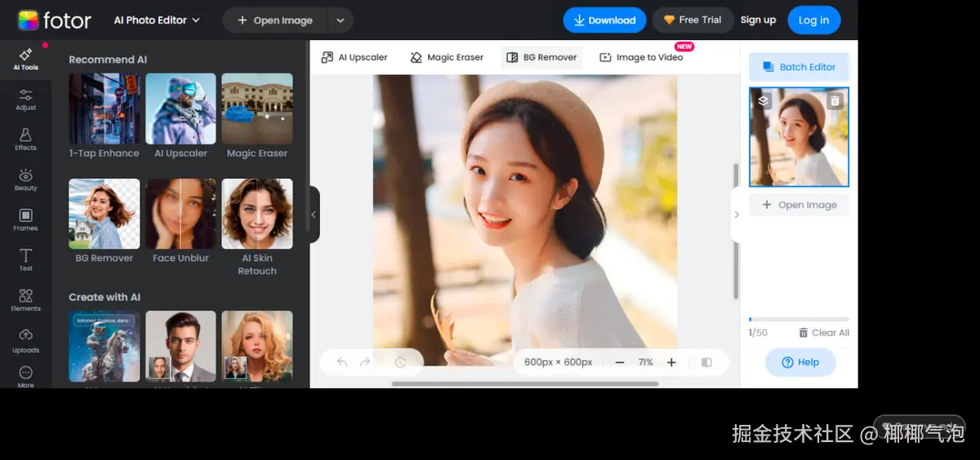
Task: Open the astronaut image generator card
Action: [104, 346]
